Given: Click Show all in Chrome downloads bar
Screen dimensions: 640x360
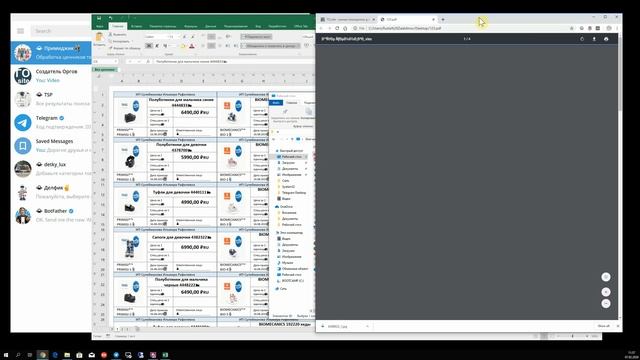Looking at the screenshot, I should [603, 326].
